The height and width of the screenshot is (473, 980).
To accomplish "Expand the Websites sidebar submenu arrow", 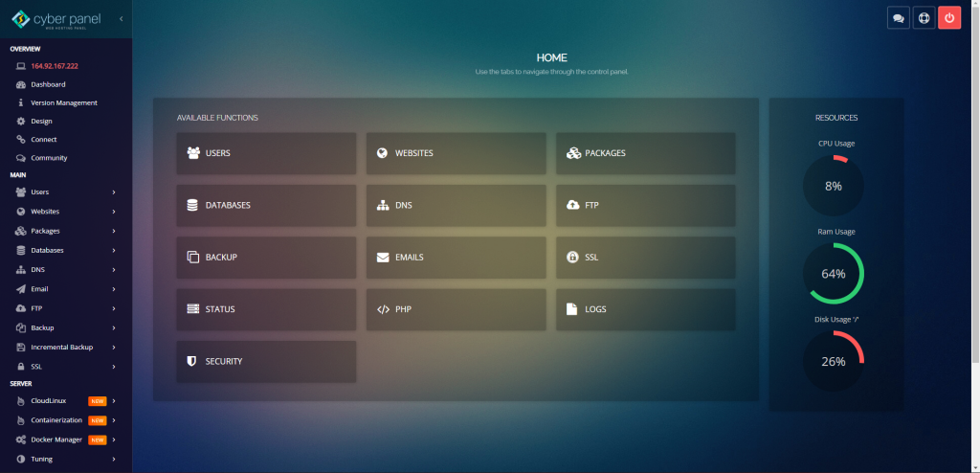I will click(113, 212).
